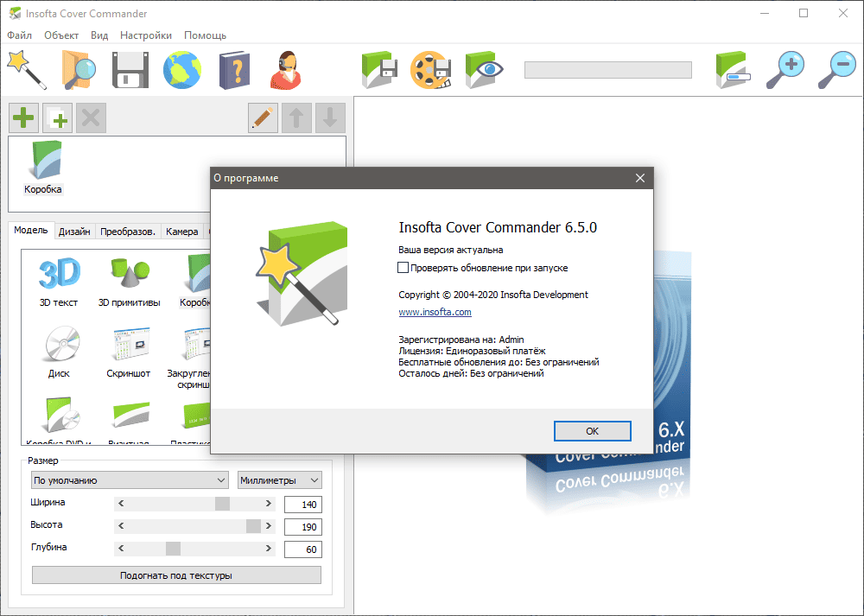864x616 pixels.
Task: Click the Глубина slider thumb
Action: (x=173, y=549)
